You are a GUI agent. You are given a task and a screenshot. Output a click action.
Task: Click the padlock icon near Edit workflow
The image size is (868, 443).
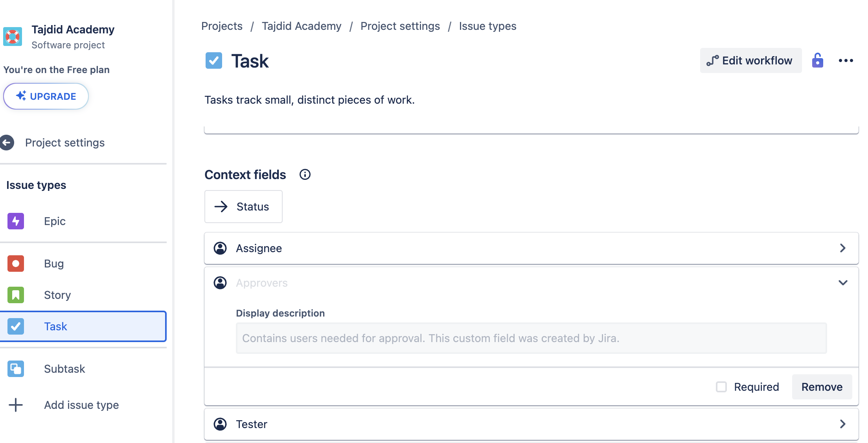click(818, 60)
